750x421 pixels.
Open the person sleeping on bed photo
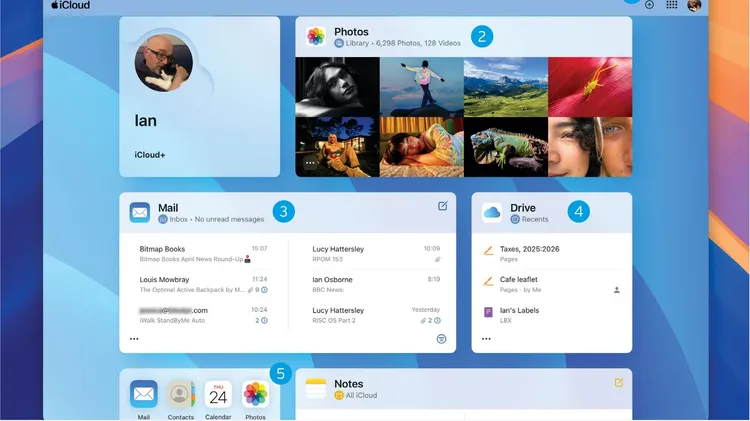[x=422, y=147]
